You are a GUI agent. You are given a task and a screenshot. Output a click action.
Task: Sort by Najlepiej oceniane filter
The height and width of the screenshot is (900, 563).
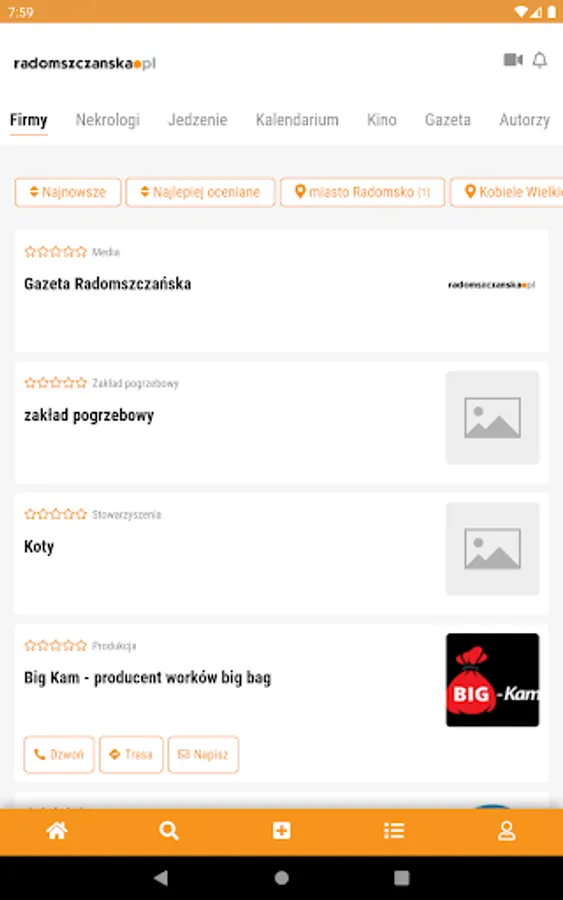point(200,192)
